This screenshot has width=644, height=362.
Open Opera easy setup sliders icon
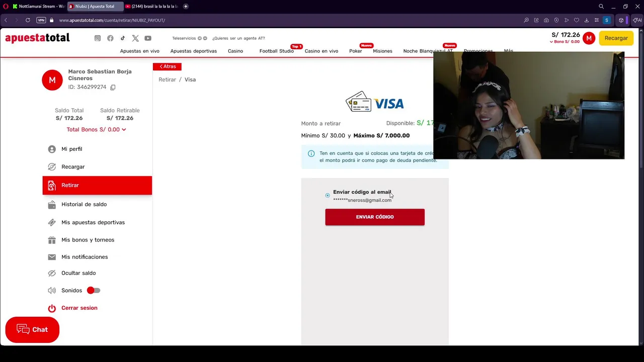[597, 20]
